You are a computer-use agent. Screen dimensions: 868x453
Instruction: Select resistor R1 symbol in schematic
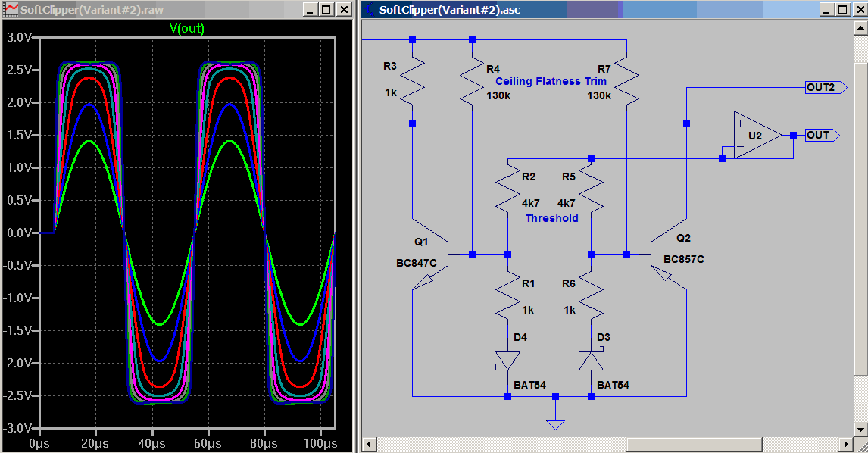click(x=507, y=295)
